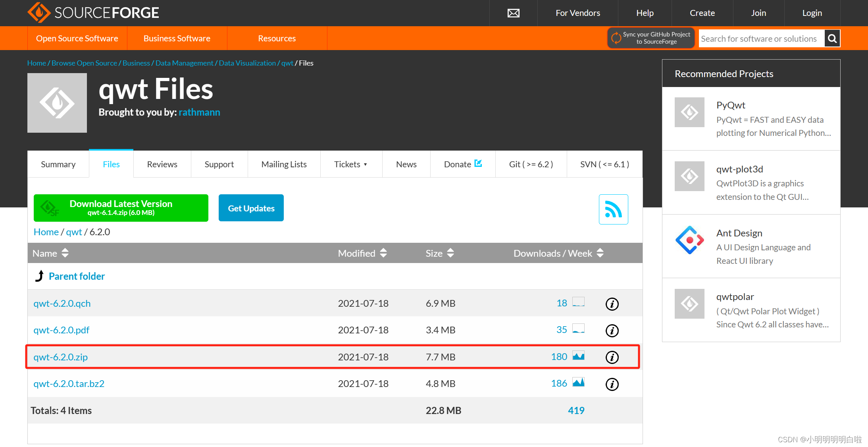868x447 pixels.
Task: Click the search magnifier icon button
Action: point(832,39)
